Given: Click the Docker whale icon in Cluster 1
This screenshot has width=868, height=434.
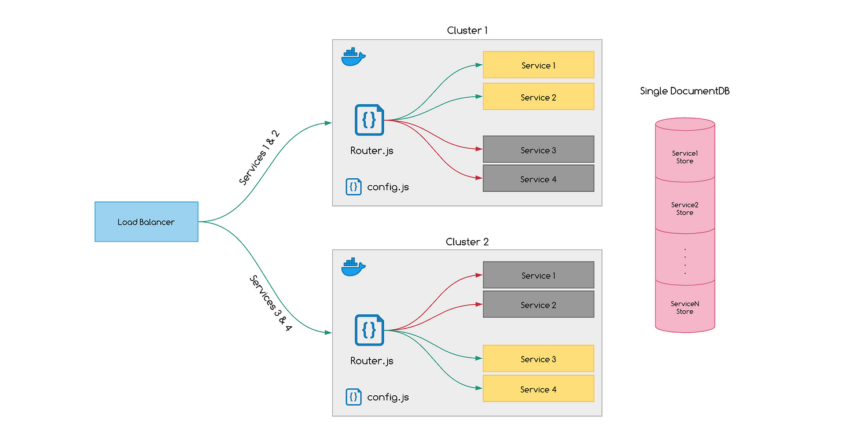Looking at the screenshot, I should pyautogui.click(x=354, y=57).
